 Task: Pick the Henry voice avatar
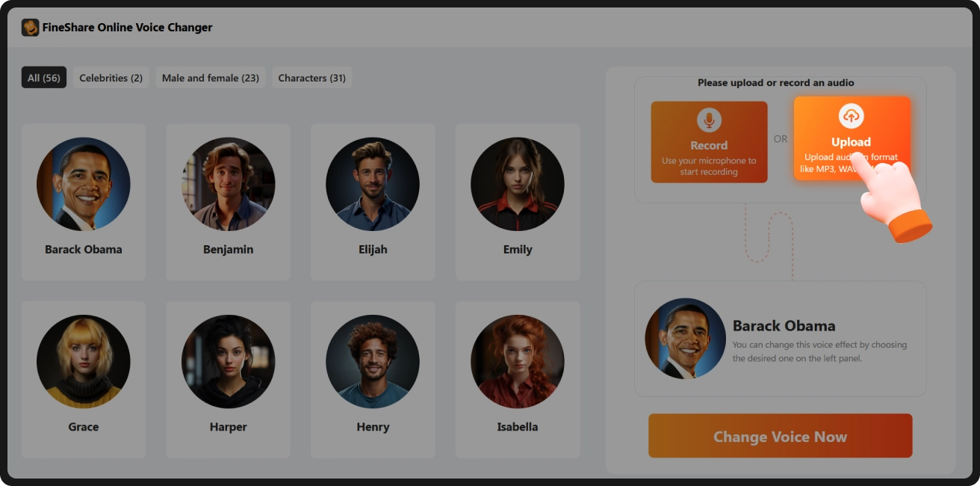[x=373, y=361]
